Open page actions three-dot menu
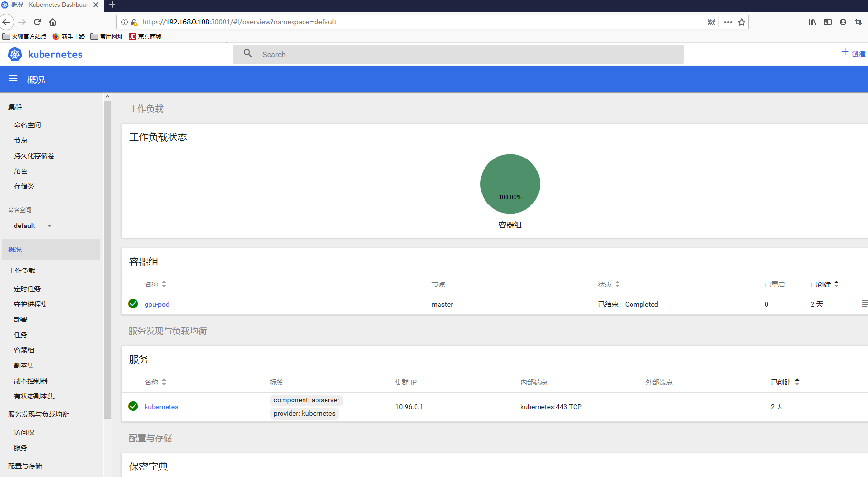Image resolution: width=868 pixels, height=477 pixels. click(728, 22)
